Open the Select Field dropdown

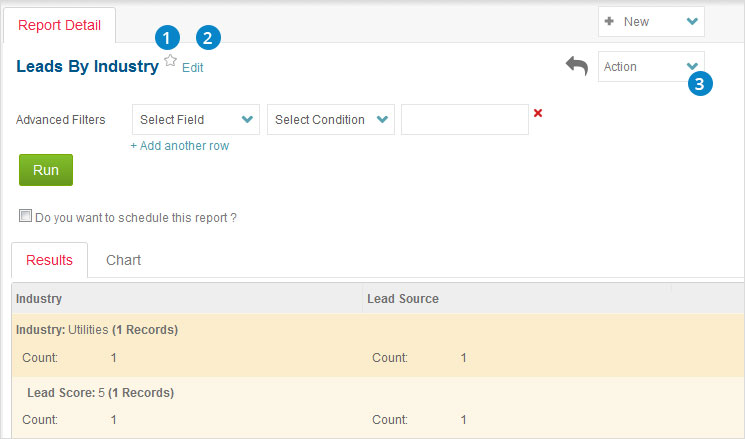click(195, 120)
